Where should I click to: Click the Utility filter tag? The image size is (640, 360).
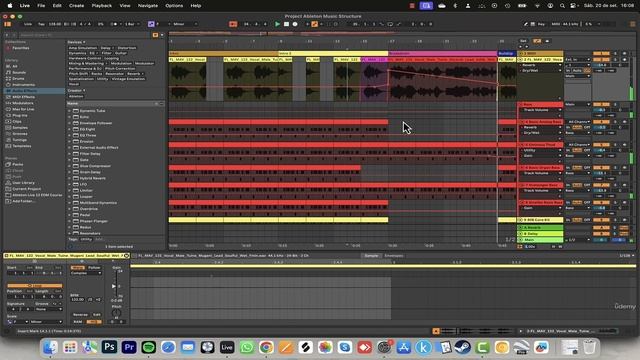click(x=102, y=79)
